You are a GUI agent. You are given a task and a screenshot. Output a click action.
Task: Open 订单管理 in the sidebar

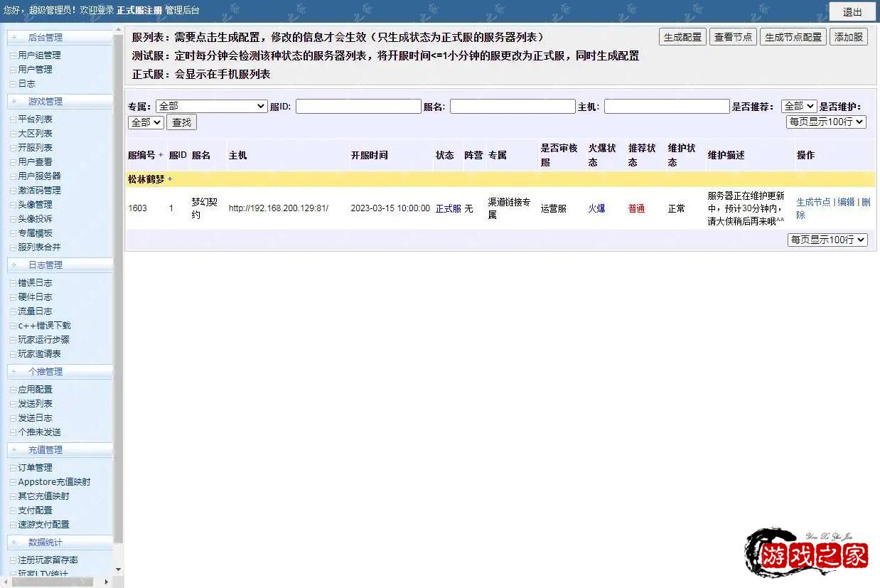coord(35,468)
